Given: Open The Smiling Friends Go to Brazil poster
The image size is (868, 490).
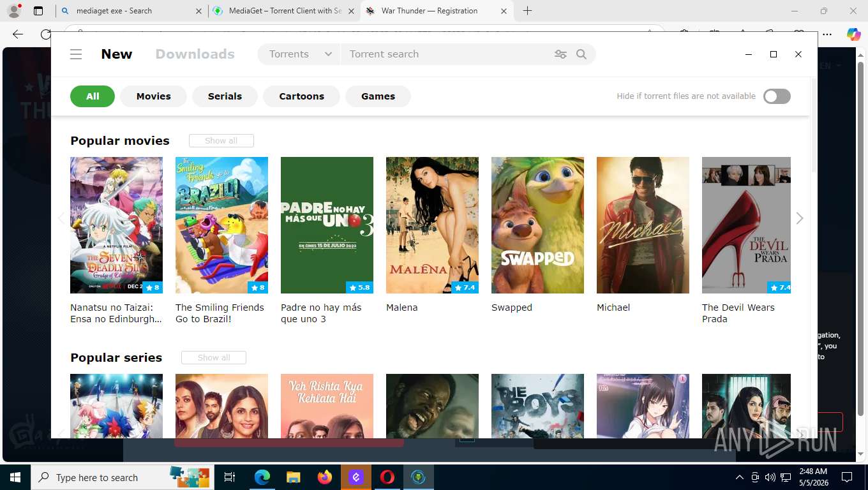Looking at the screenshot, I should point(221,225).
